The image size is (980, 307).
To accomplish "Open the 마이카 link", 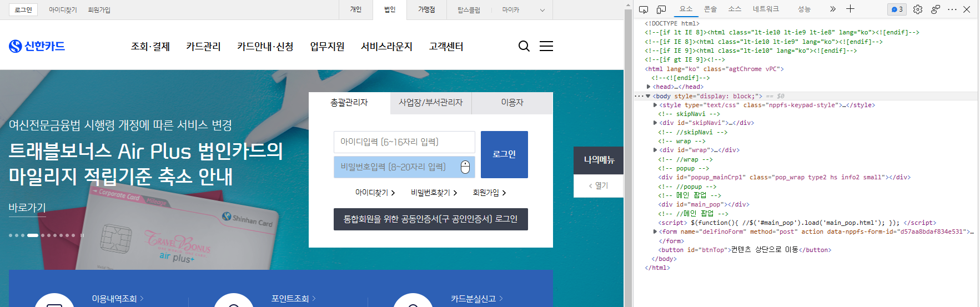I will pyautogui.click(x=511, y=10).
